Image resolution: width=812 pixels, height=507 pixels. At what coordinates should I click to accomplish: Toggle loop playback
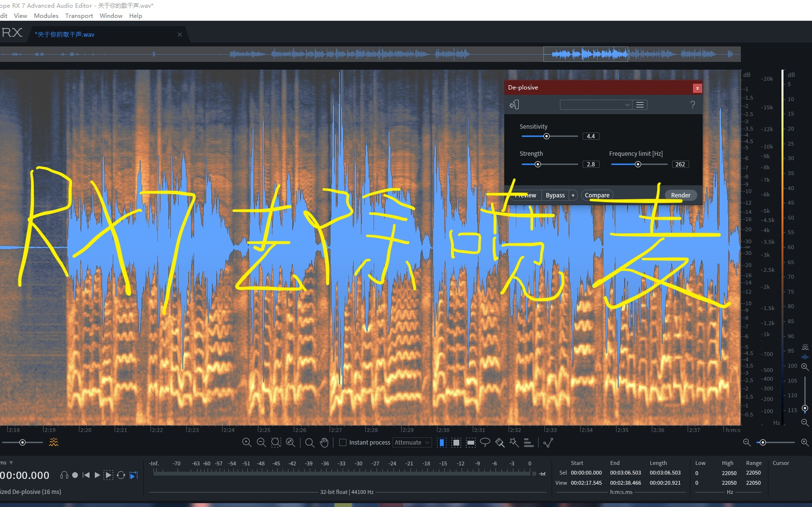click(x=121, y=475)
